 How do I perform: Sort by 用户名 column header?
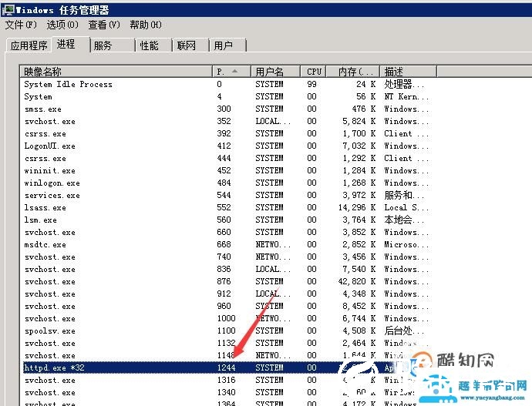coord(275,72)
